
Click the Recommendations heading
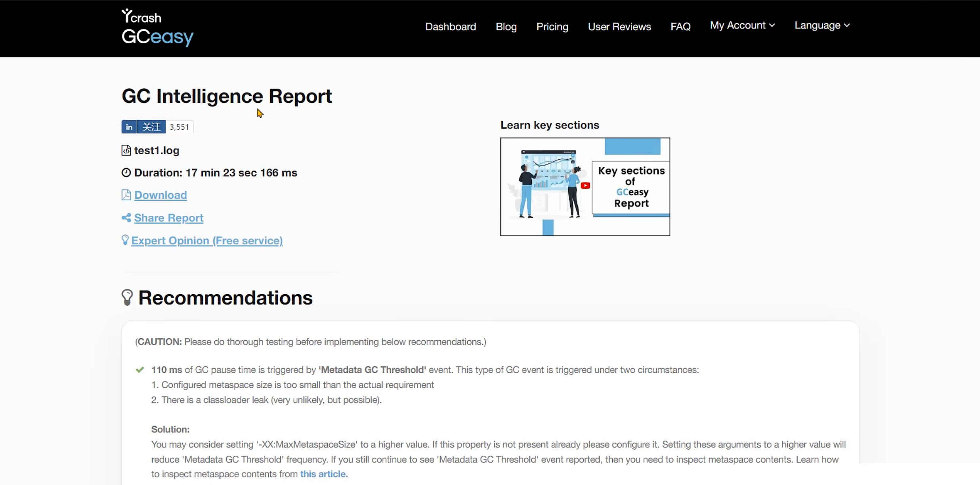click(225, 298)
